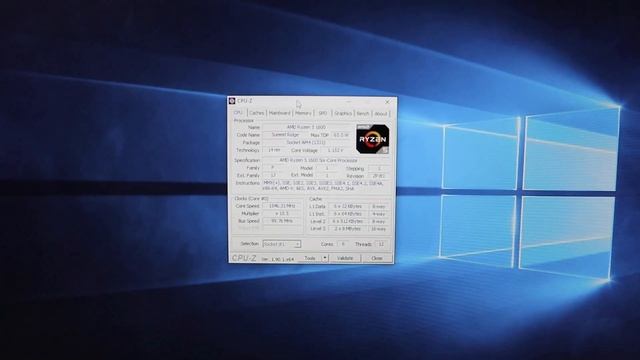
Task: Click the Specification field text
Action: click(x=318, y=160)
